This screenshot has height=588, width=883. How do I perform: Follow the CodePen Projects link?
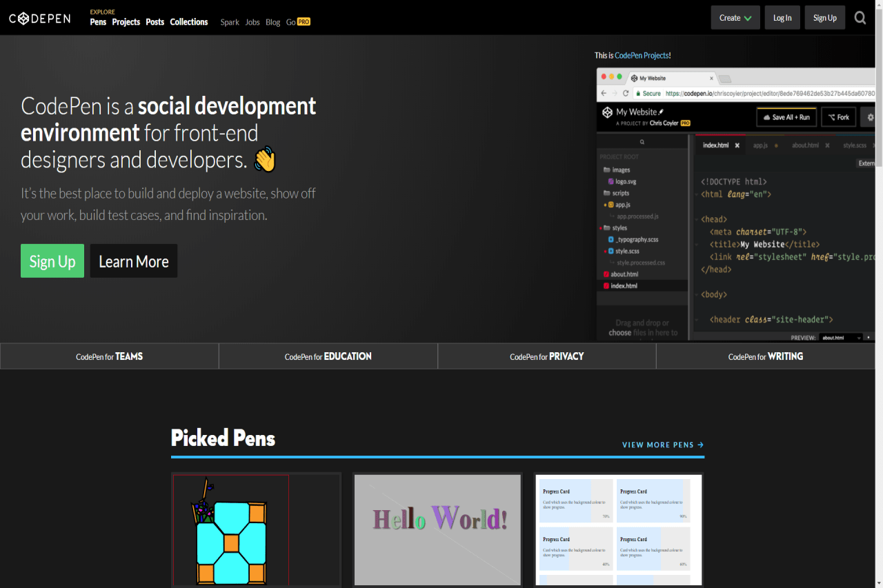point(642,55)
